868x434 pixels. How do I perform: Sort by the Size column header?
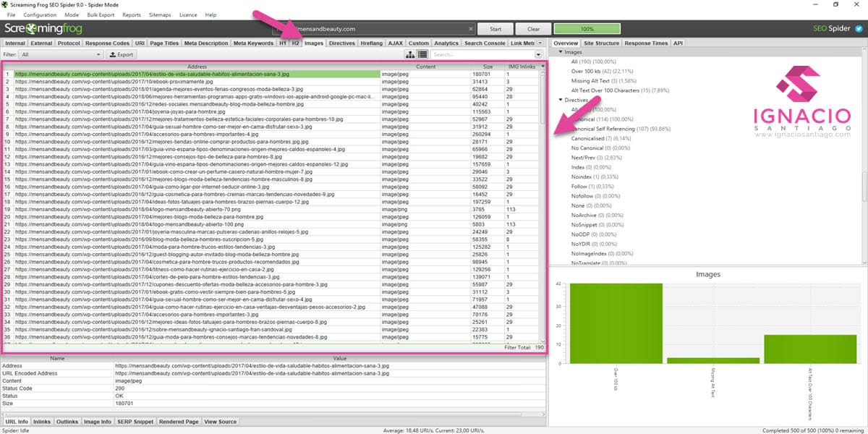click(x=488, y=66)
